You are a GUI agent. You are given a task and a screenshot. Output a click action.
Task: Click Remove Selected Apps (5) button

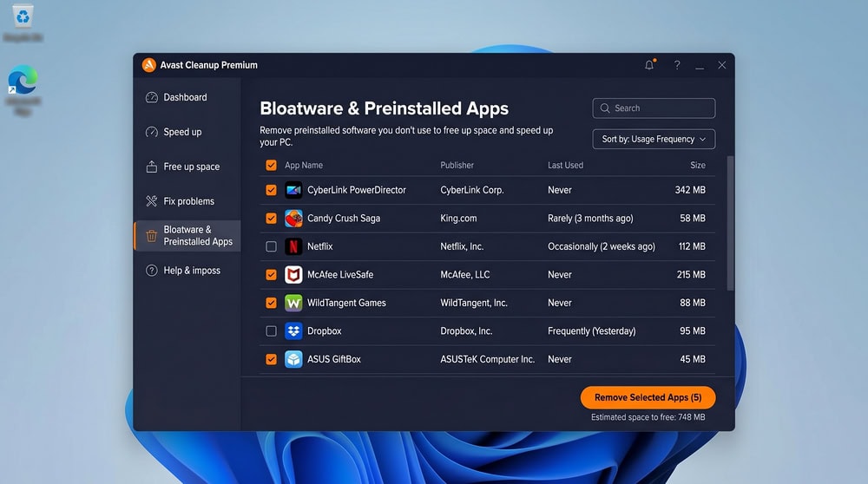(x=648, y=398)
